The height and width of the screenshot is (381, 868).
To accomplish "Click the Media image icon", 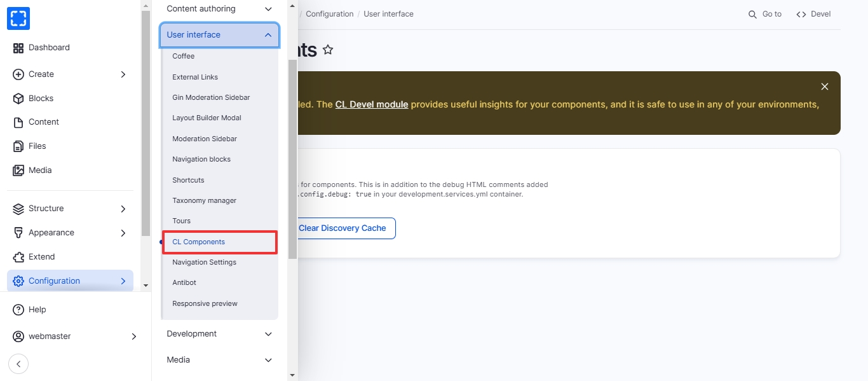I will pos(18,170).
